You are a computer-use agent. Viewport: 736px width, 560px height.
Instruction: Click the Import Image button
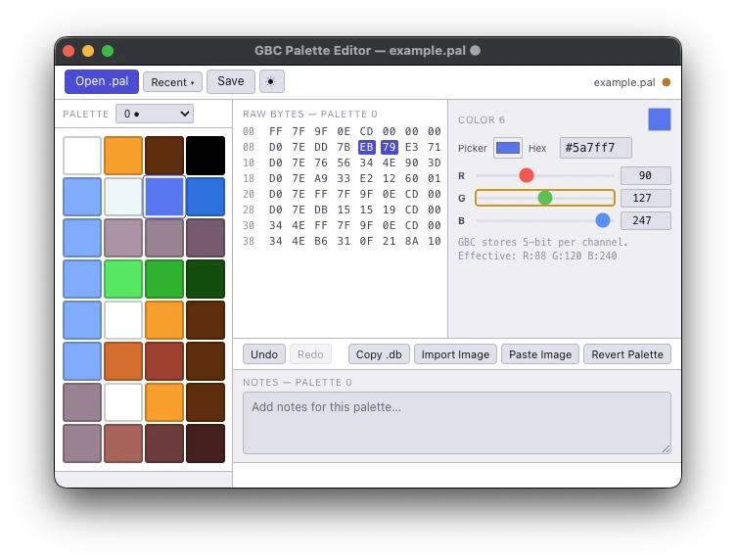tap(455, 354)
